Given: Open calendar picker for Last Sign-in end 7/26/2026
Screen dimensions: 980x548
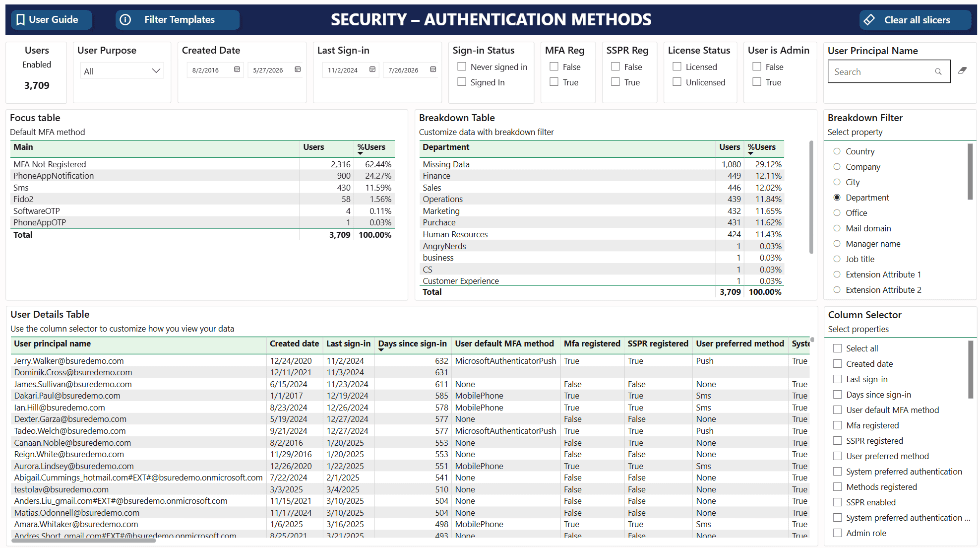Looking at the screenshot, I should 433,69.
